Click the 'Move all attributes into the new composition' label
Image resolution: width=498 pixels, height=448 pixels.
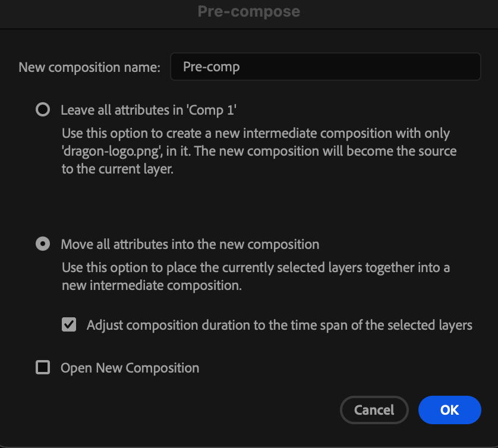click(190, 244)
